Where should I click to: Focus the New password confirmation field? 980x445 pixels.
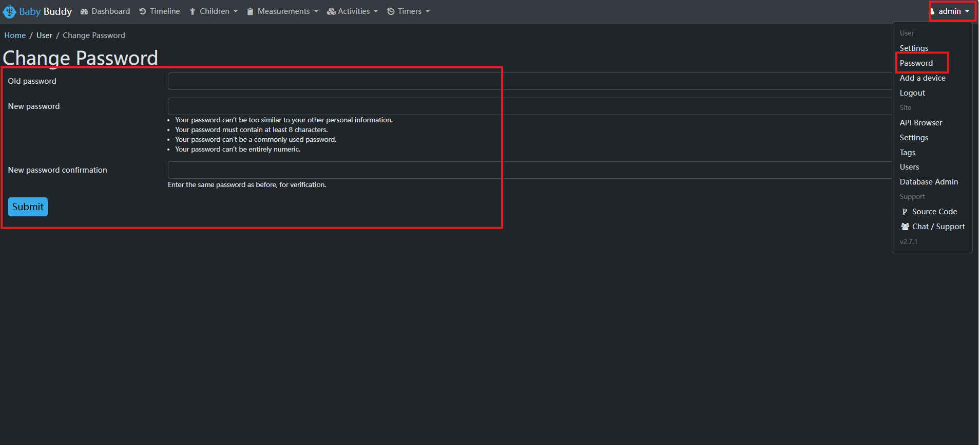(529, 170)
